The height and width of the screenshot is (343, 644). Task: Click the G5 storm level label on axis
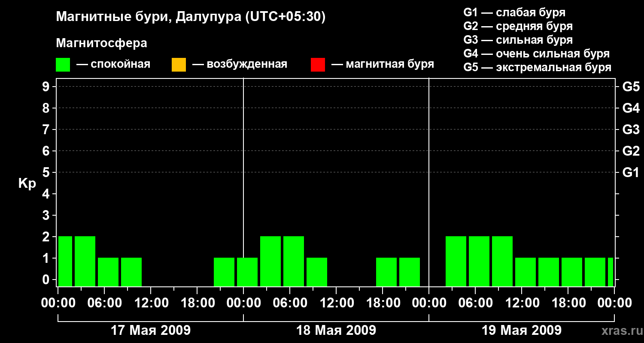pyautogui.click(x=631, y=87)
